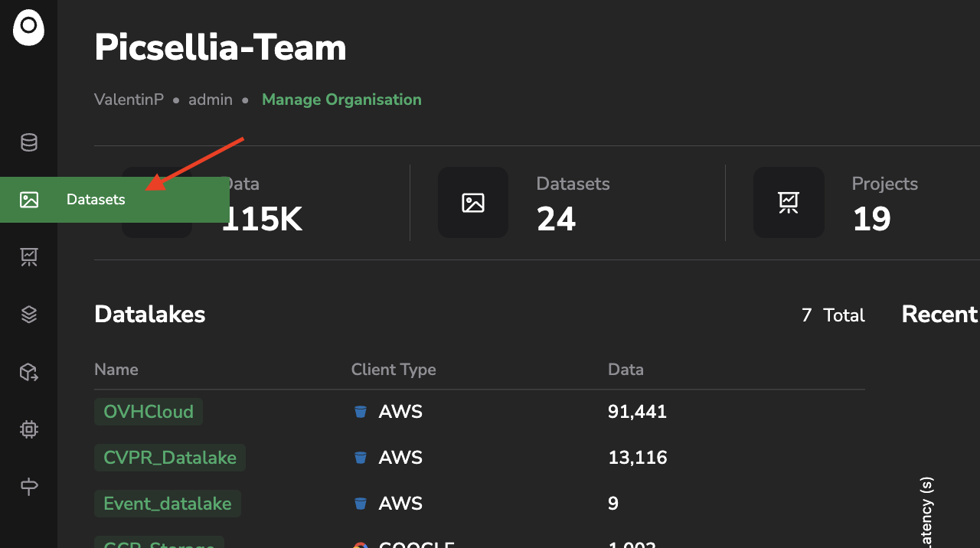The height and width of the screenshot is (548, 980).
Task: Click the 13,116 data value
Action: [x=637, y=458]
